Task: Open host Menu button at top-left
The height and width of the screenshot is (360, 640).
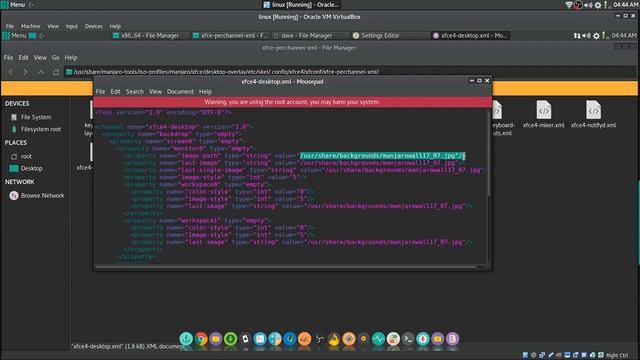Action: [13, 5]
